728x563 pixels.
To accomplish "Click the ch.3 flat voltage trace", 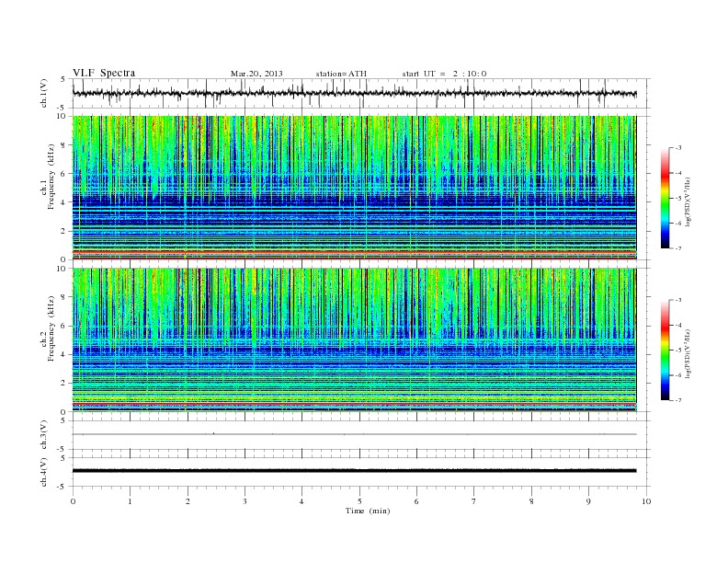I will (x=354, y=434).
